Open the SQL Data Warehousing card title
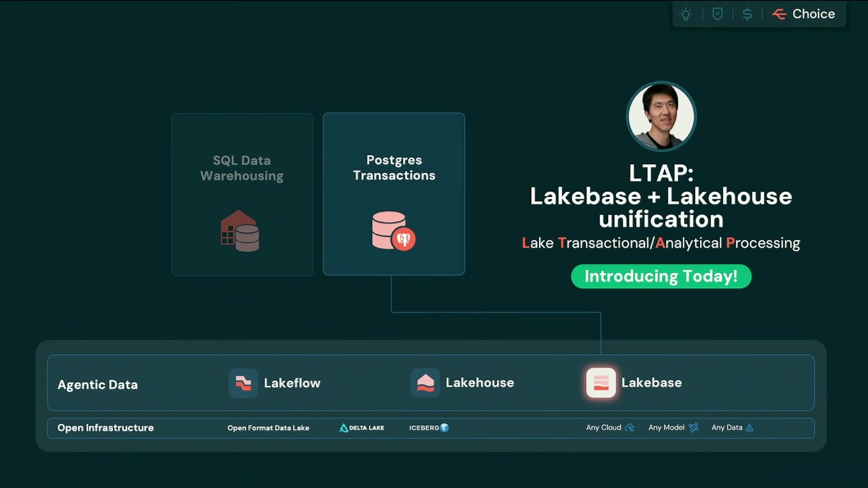The height and width of the screenshot is (488, 868). 242,168
